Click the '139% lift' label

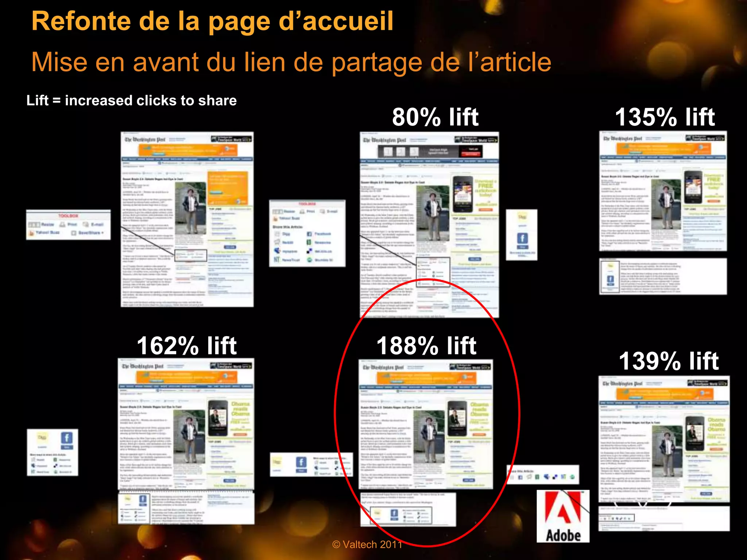669,361
